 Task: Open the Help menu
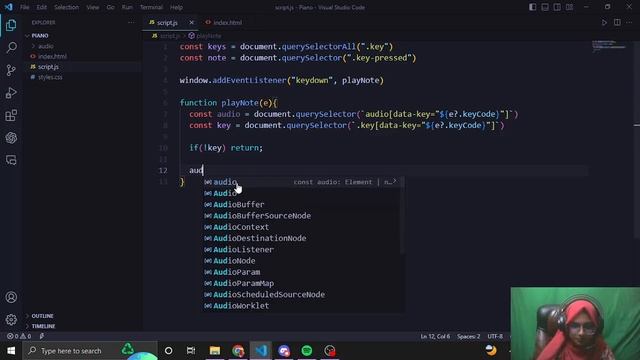pos(176,7)
